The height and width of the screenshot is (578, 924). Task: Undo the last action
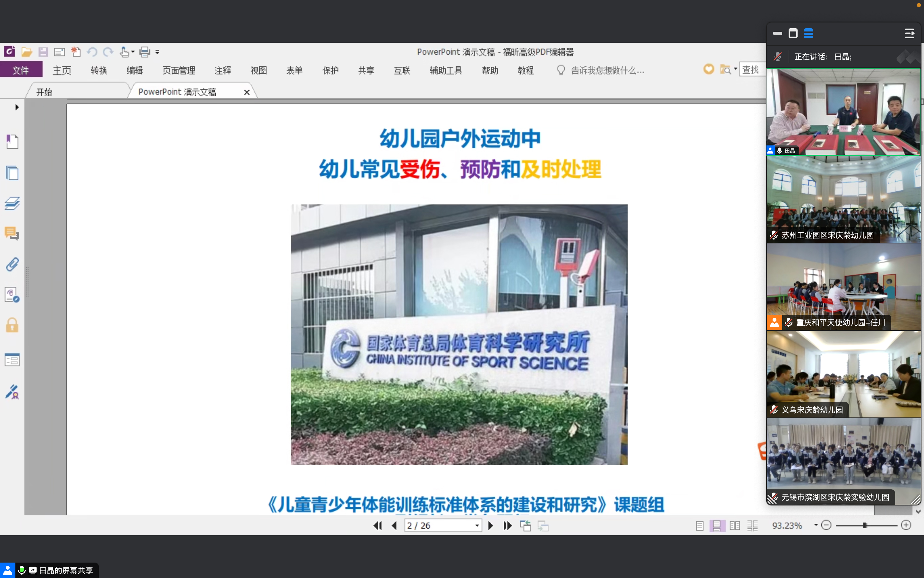[92, 52]
